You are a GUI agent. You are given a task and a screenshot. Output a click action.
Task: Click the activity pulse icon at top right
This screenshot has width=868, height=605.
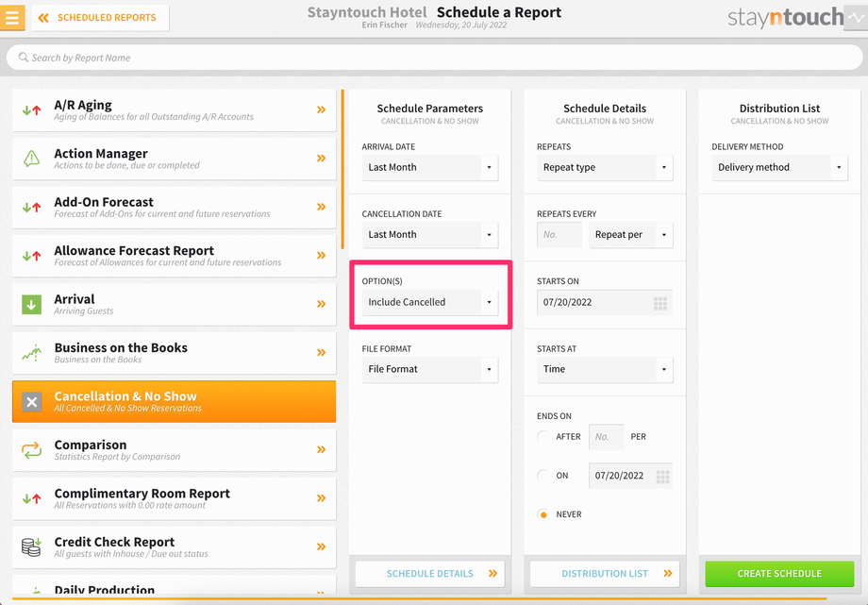tap(856, 18)
